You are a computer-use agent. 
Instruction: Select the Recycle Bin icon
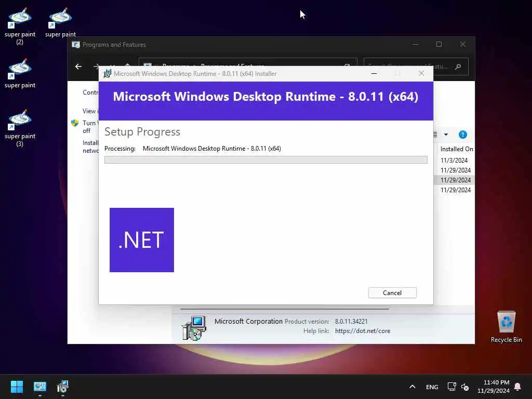[x=506, y=327]
